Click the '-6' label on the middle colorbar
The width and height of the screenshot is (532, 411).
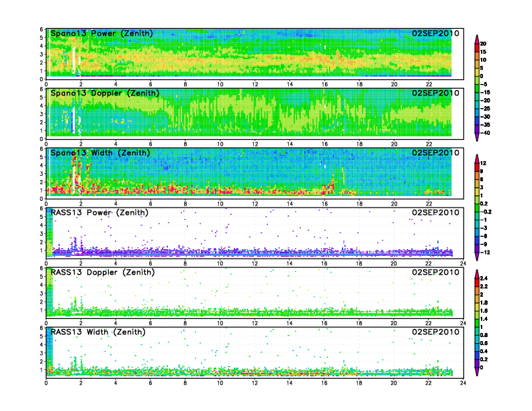484,236
